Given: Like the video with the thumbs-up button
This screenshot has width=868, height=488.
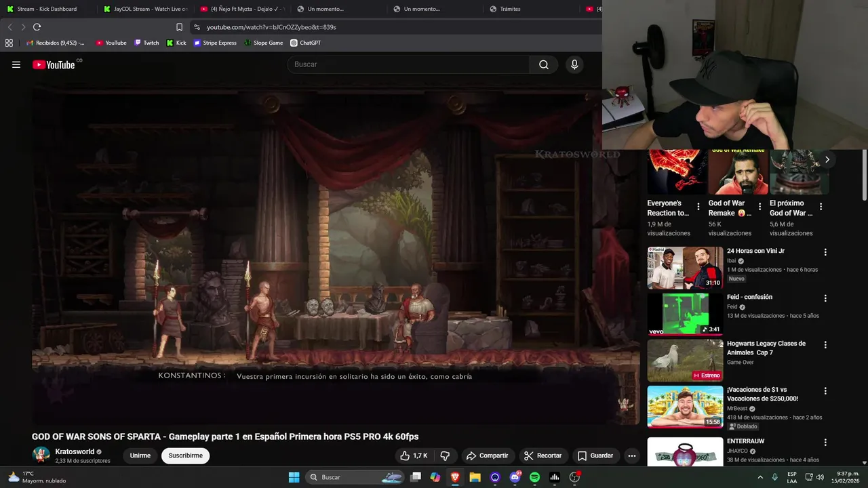Looking at the screenshot, I should (413, 455).
